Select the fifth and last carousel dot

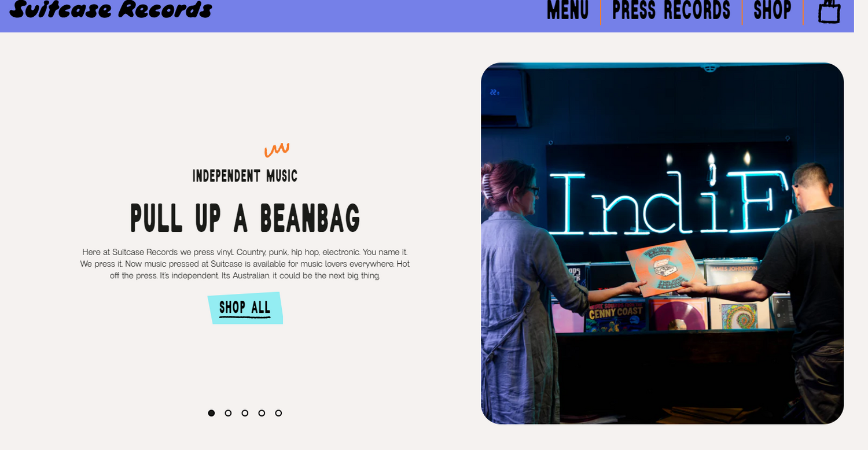tap(278, 413)
